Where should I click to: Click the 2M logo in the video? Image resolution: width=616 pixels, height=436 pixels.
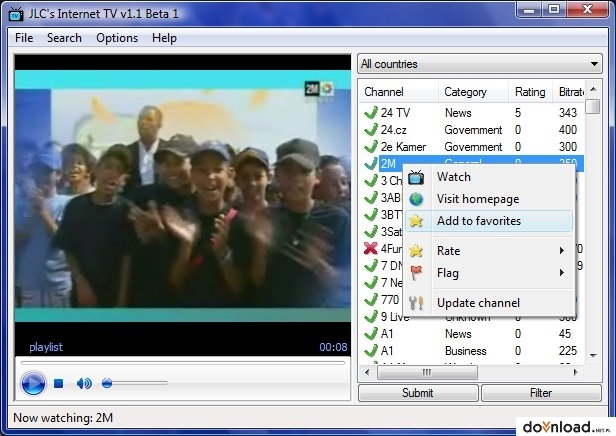319,89
